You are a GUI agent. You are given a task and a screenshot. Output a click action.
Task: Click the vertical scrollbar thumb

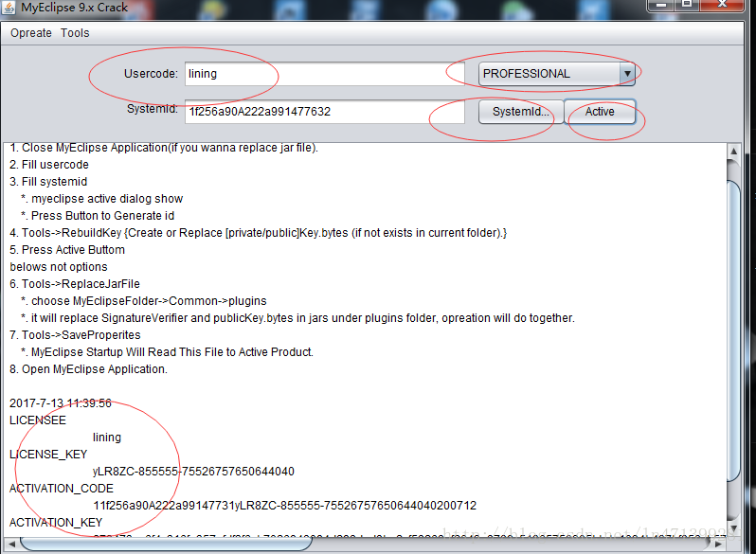[733, 331]
